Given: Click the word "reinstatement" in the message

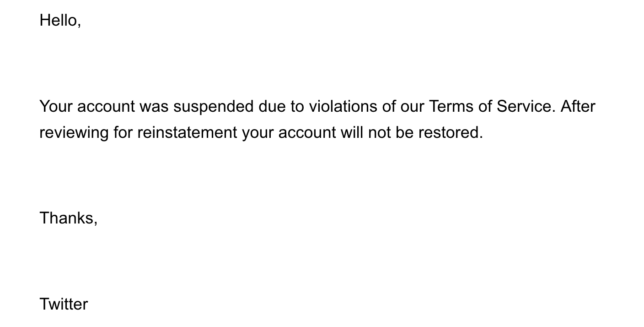Looking at the screenshot, I should pyautogui.click(x=187, y=132).
